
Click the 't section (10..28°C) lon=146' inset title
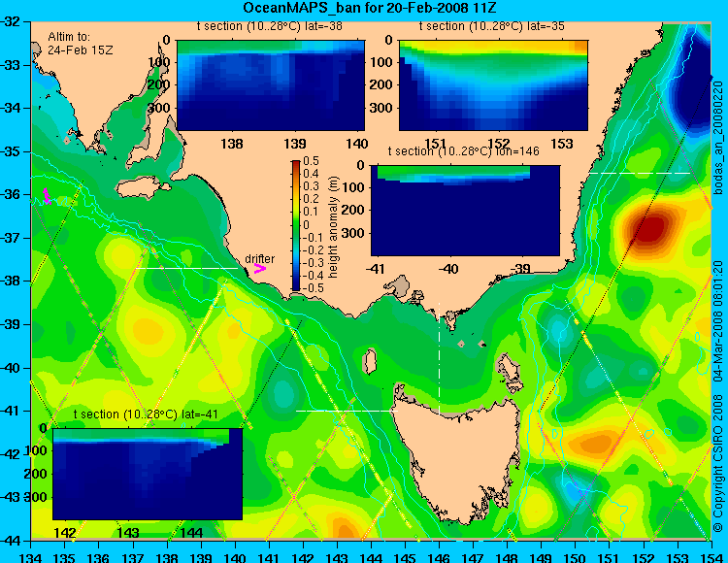(x=464, y=151)
